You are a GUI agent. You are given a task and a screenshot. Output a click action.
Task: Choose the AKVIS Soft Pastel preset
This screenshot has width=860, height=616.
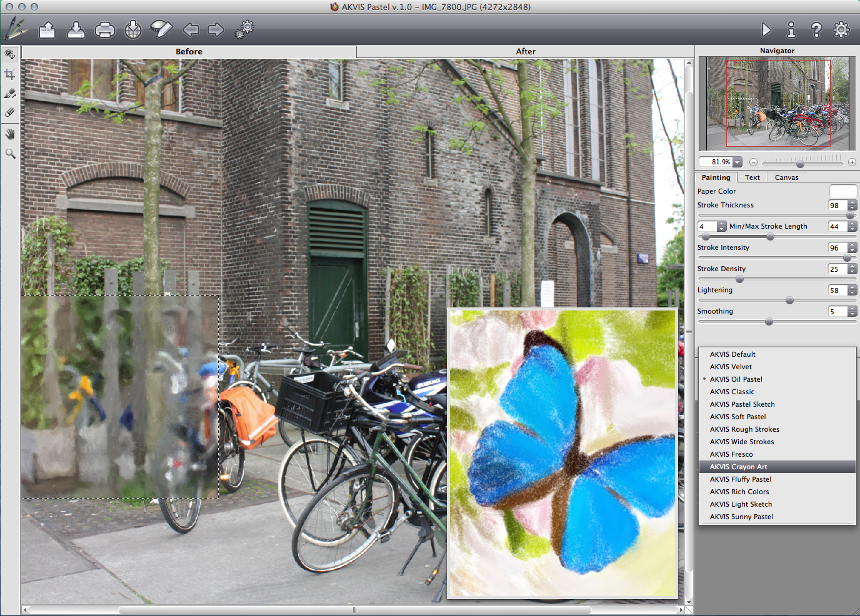737,417
